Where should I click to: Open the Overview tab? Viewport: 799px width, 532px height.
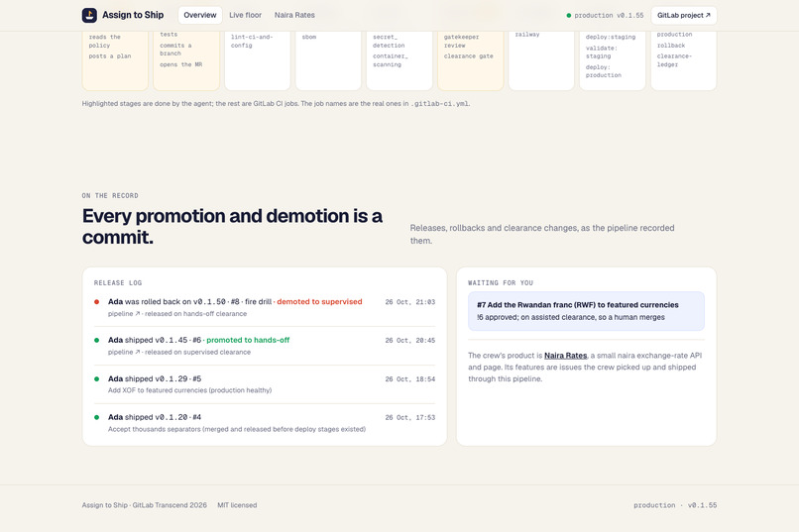pyautogui.click(x=200, y=15)
